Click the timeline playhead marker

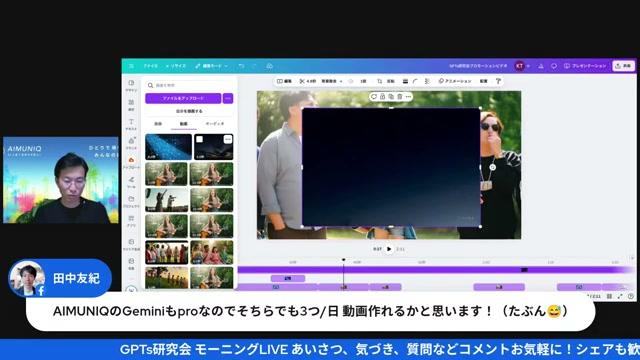(x=344, y=260)
